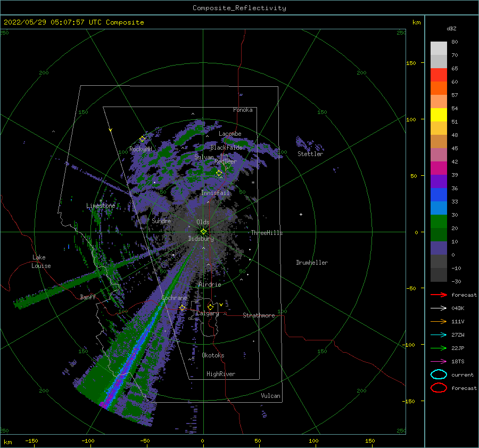Click the Okotoks town label

coord(213,355)
